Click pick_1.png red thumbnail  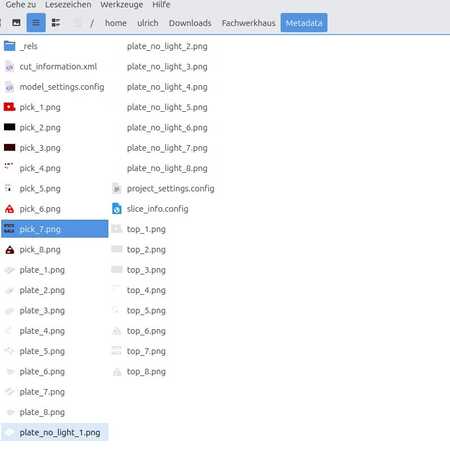click(x=10, y=107)
